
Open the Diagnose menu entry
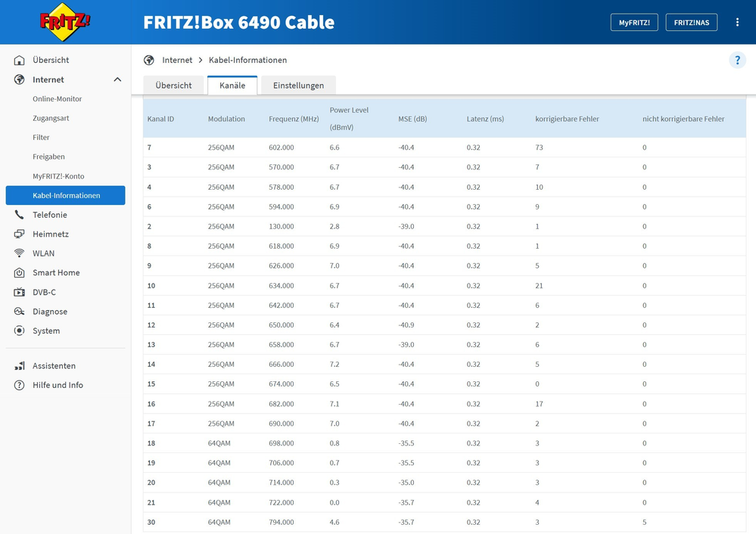tap(50, 312)
